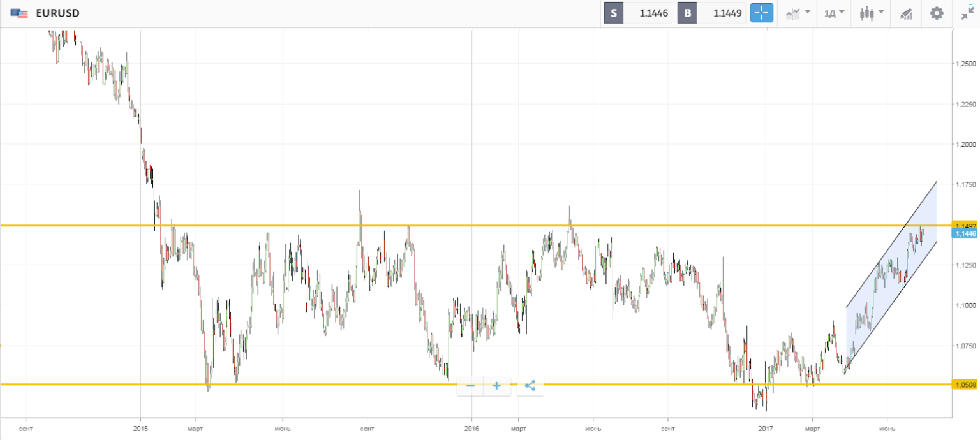Toggle the crosshair cursor tool
980x440 pixels.
(762, 13)
